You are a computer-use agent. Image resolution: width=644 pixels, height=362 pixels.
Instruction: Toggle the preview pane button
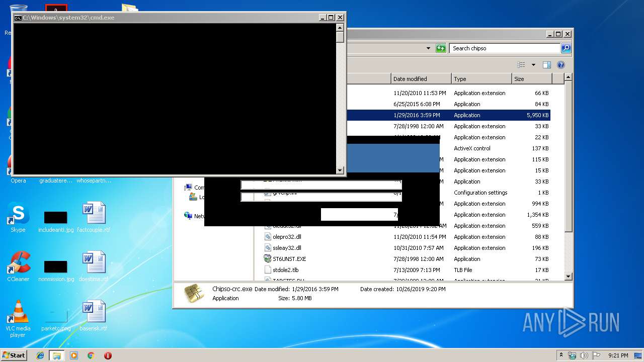(547, 65)
